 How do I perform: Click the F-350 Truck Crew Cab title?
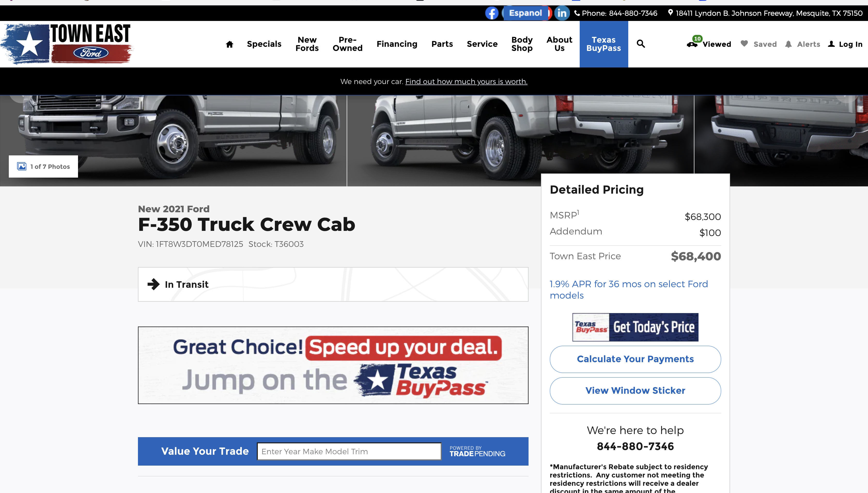247,224
